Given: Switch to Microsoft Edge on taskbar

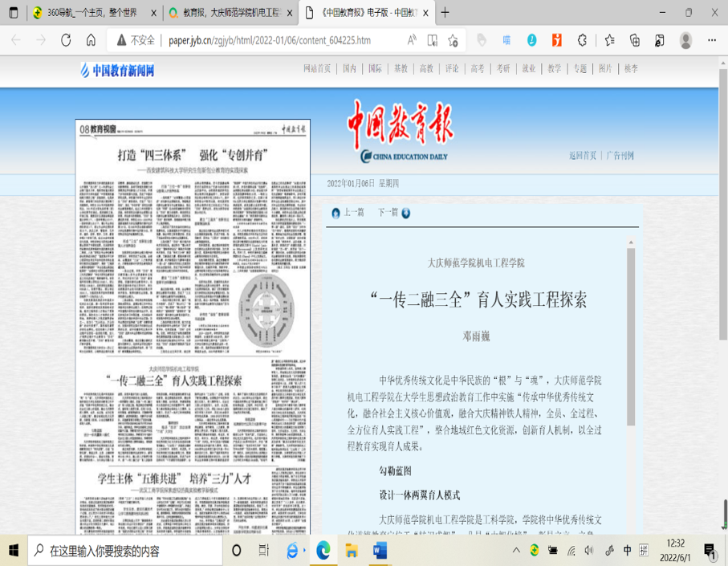Looking at the screenshot, I should (x=323, y=551).
